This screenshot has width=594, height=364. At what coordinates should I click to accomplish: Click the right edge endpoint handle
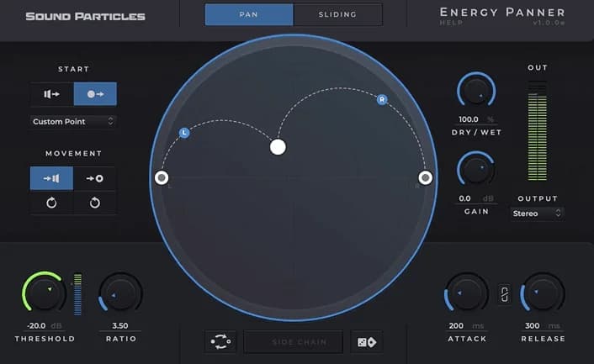point(425,177)
